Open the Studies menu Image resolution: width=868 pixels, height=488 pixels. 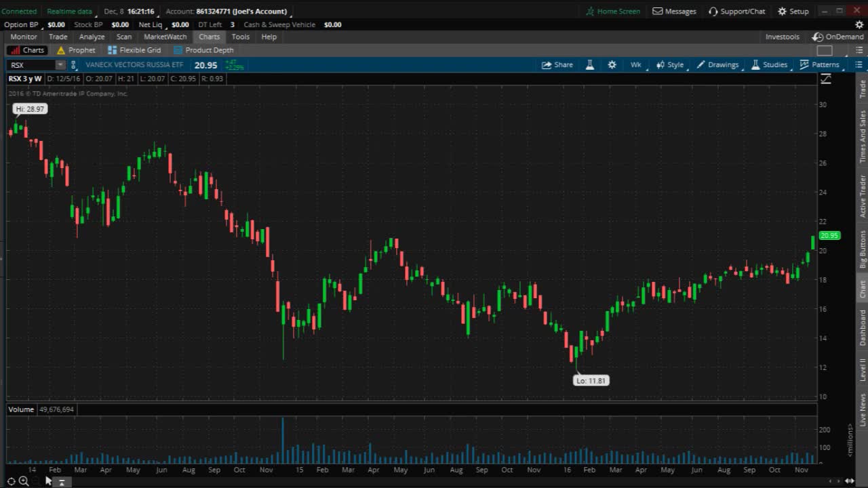pos(770,64)
